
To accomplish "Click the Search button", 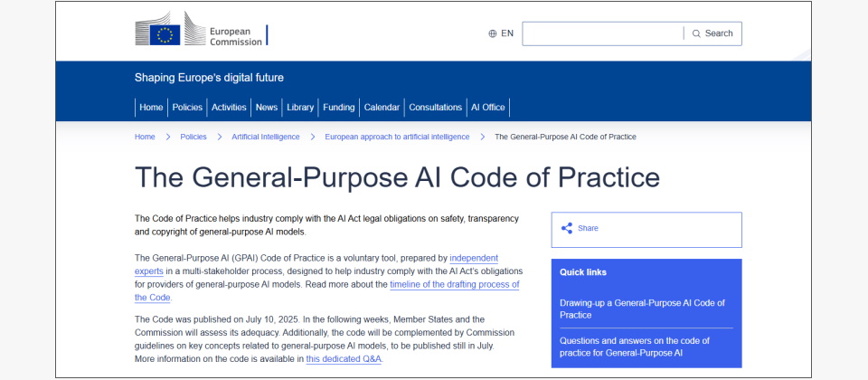I will pyautogui.click(x=713, y=33).
